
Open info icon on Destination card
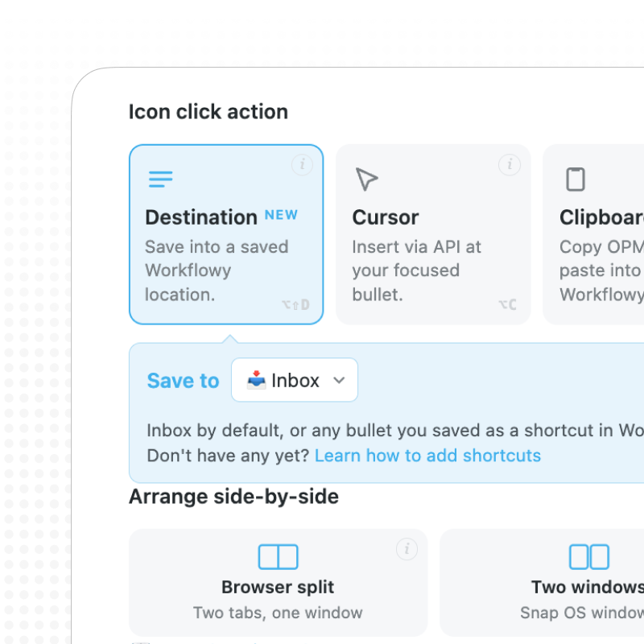click(x=303, y=165)
